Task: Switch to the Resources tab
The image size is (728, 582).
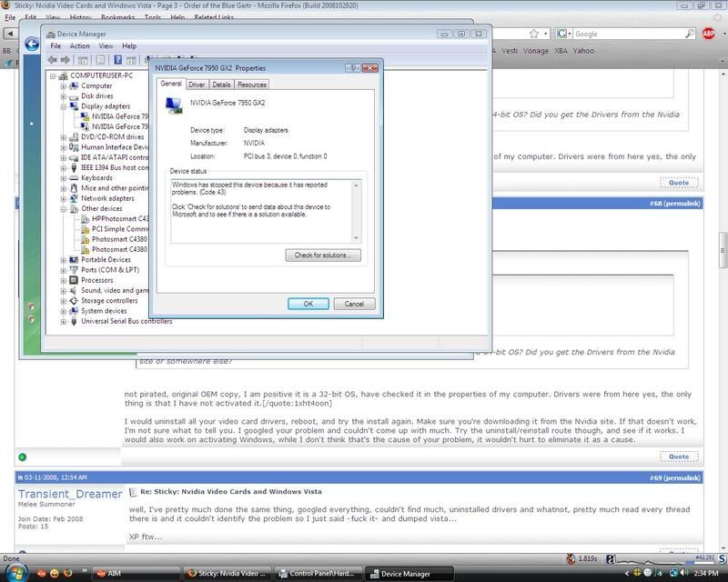Action: [252, 85]
